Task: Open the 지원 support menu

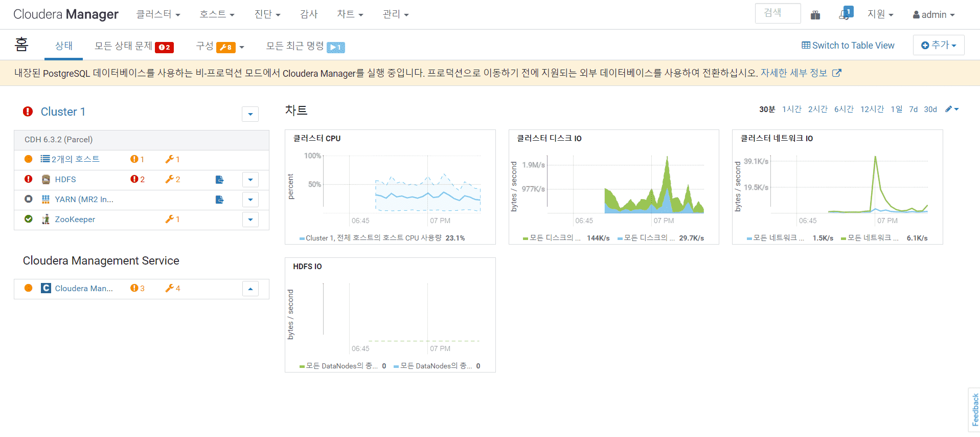Action: coord(880,14)
